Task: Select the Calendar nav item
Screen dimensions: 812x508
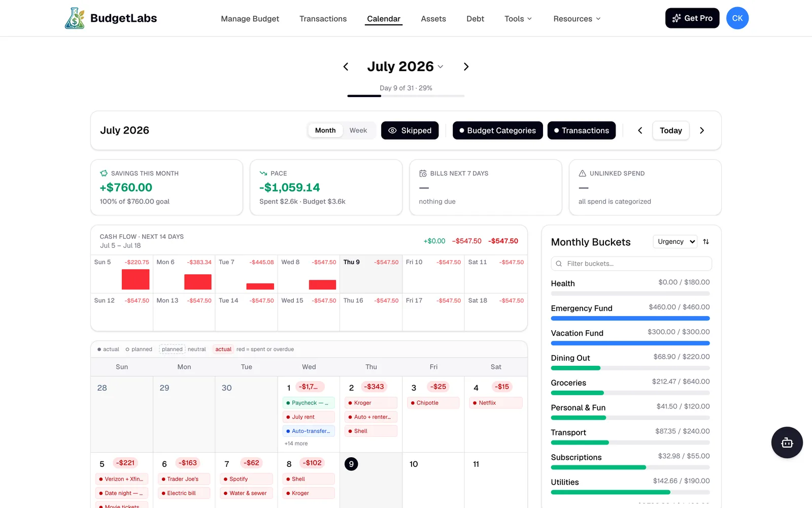Action: point(384,19)
